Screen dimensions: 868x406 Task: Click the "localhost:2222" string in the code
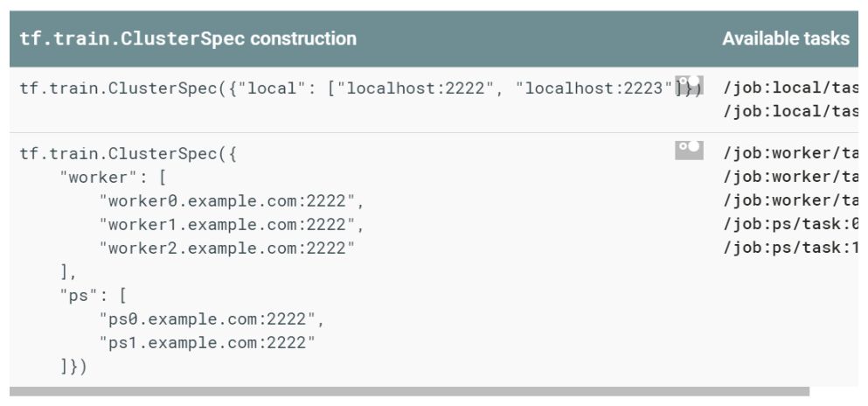tap(414, 88)
